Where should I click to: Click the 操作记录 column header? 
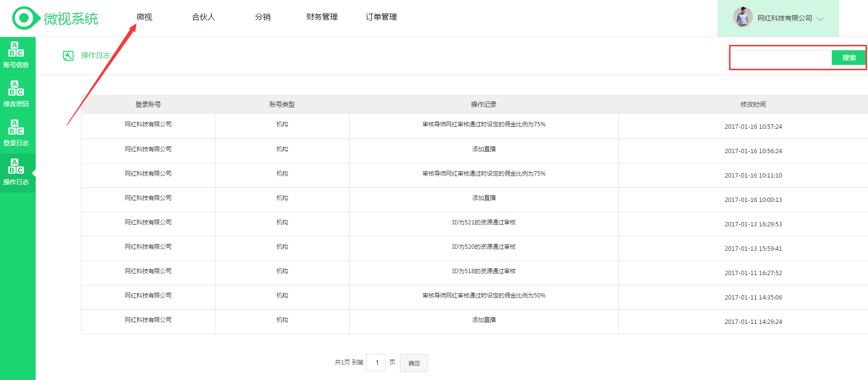(x=484, y=104)
